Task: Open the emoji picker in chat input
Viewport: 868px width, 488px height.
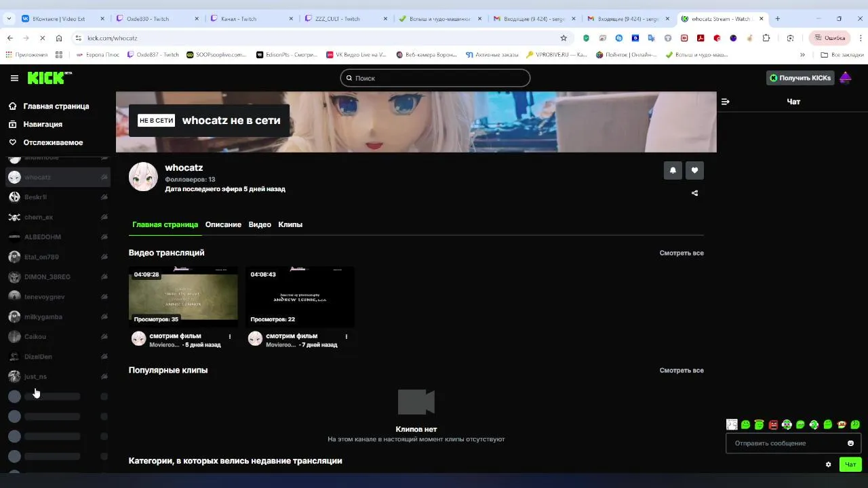Action: [x=850, y=443]
